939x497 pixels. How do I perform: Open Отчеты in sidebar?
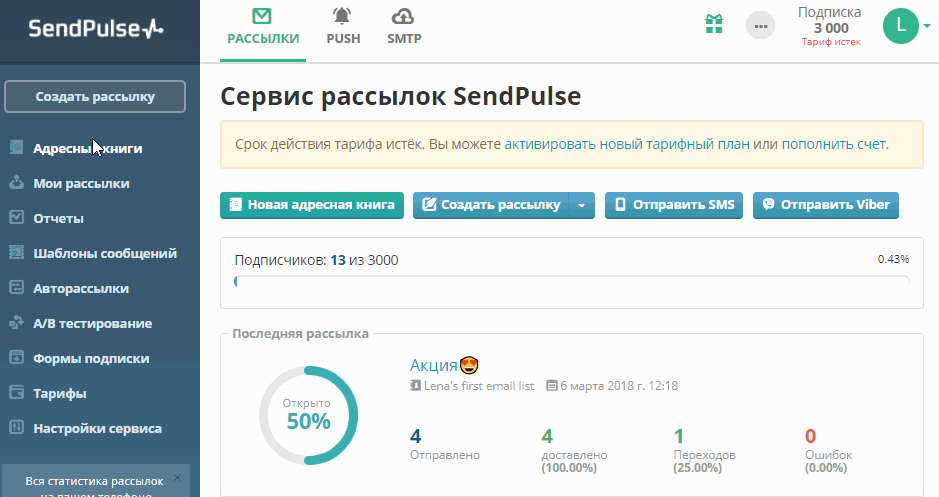click(x=58, y=219)
